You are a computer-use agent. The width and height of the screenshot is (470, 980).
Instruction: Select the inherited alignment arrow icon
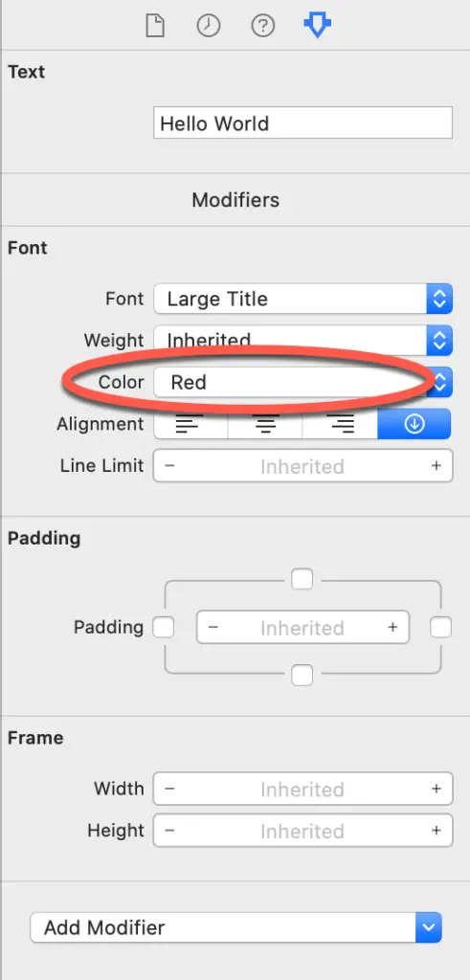coord(414,424)
